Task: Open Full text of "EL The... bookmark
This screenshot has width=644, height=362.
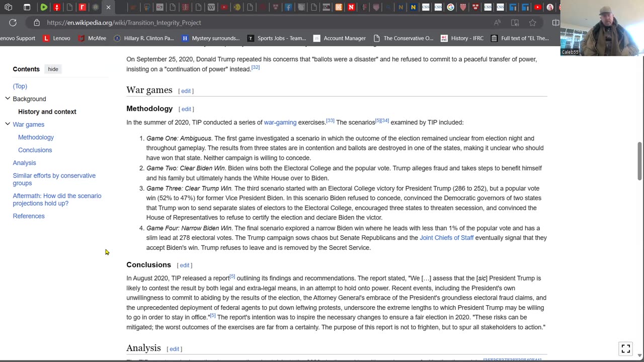Action: 520,38
